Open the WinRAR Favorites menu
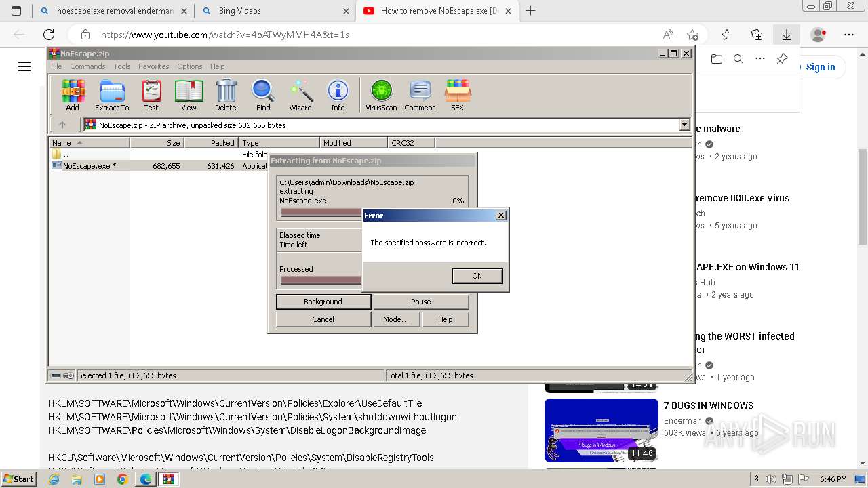868x488 pixels. click(x=154, y=66)
